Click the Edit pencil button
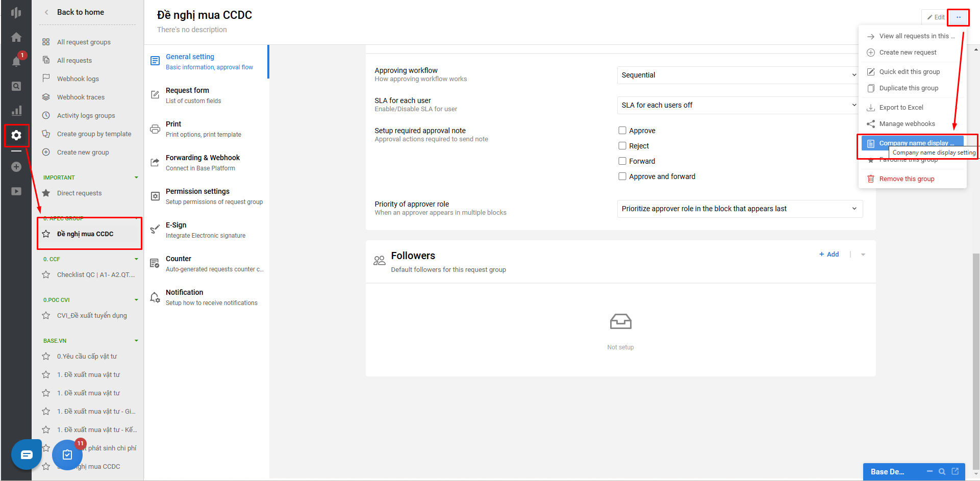This screenshot has height=481, width=980. coord(936,17)
